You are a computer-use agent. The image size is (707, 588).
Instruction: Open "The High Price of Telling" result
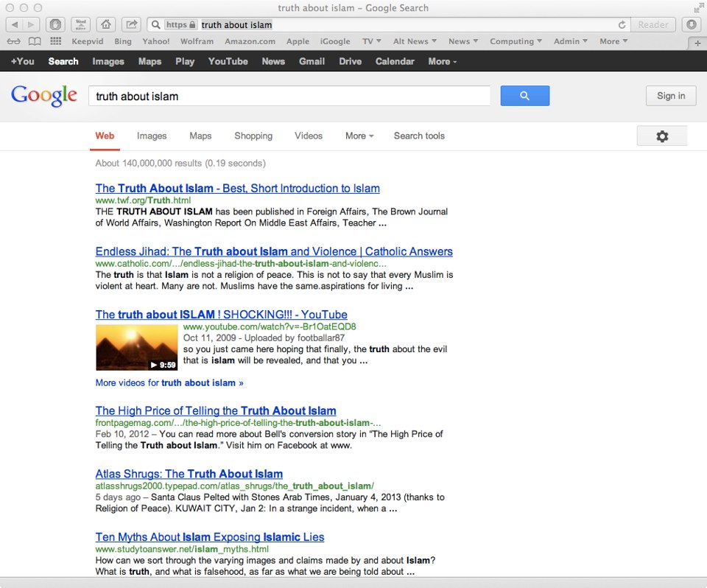click(216, 410)
